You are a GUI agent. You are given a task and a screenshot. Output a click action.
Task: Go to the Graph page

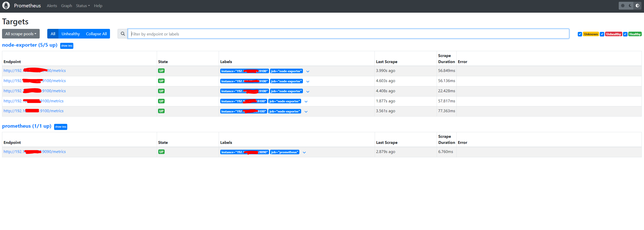pyautogui.click(x=66, y=6)
